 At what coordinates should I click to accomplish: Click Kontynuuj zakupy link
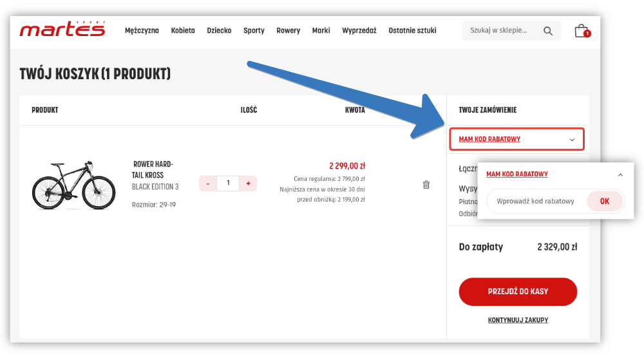(x=518, y=320)
